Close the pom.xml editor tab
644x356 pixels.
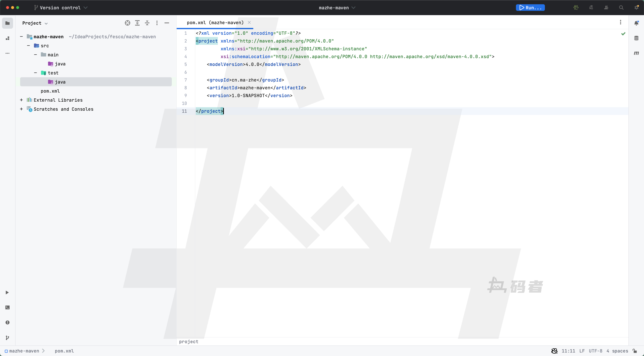(x=249, y=22)
